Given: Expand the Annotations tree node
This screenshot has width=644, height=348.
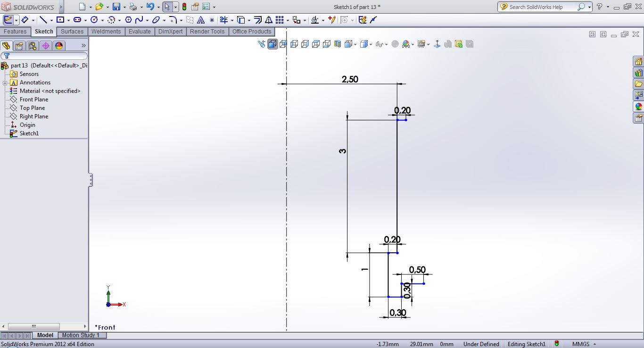Looking at the screenshot, I should click(x=5, y=83).
